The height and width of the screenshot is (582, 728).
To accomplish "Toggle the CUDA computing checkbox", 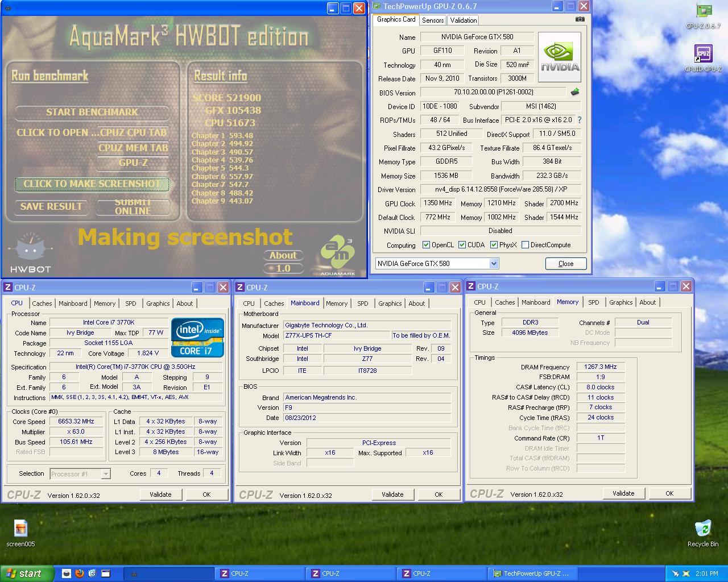I will (x=462, y=245).
